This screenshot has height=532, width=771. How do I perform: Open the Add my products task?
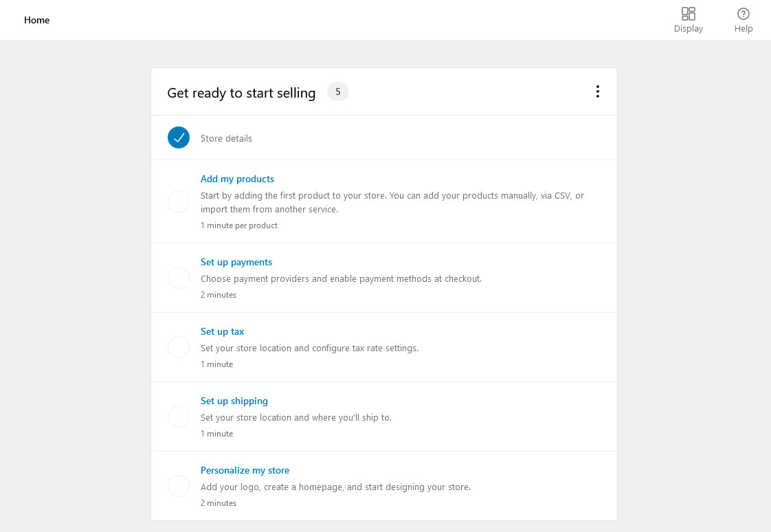[x=237, y=179]
